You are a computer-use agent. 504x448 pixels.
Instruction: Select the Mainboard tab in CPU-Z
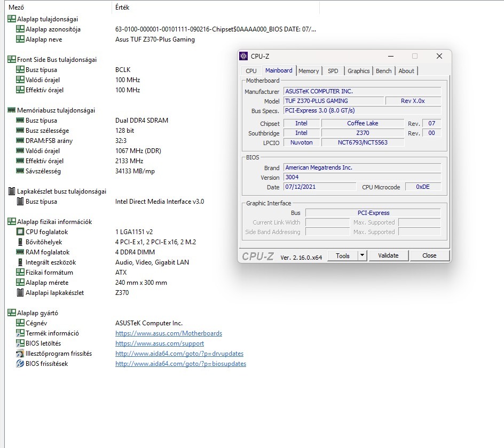(x=279, y=70)
